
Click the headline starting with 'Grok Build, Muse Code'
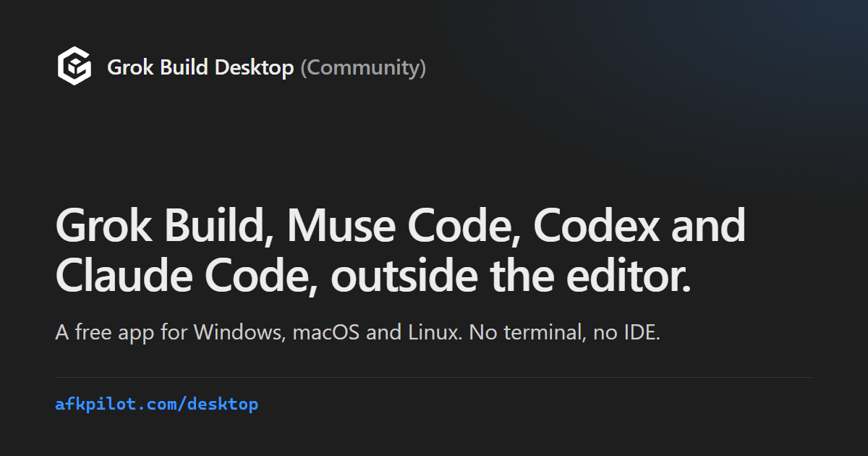tap(400, 251)
